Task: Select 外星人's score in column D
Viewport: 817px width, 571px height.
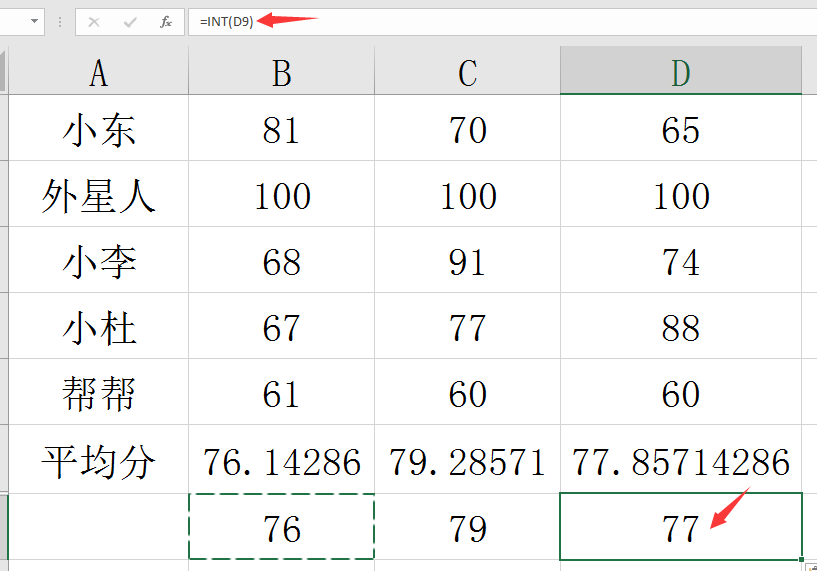Action: click(x=680, y=194)
